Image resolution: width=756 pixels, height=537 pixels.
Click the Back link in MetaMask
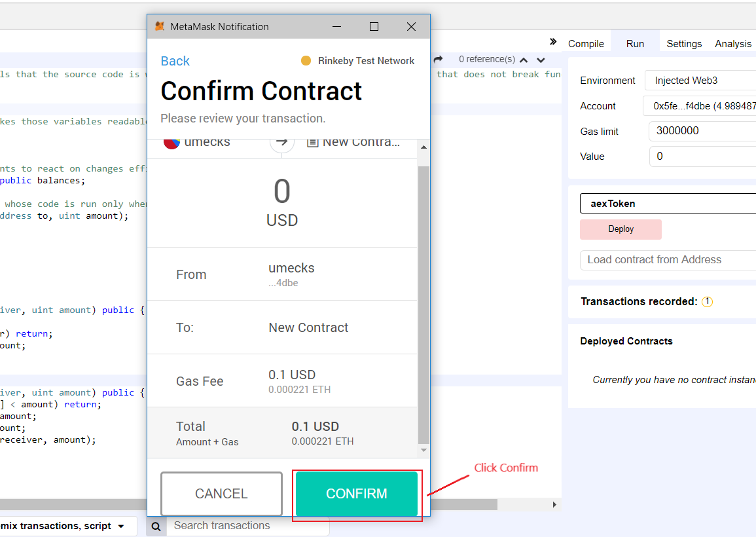tap(175, 60)
